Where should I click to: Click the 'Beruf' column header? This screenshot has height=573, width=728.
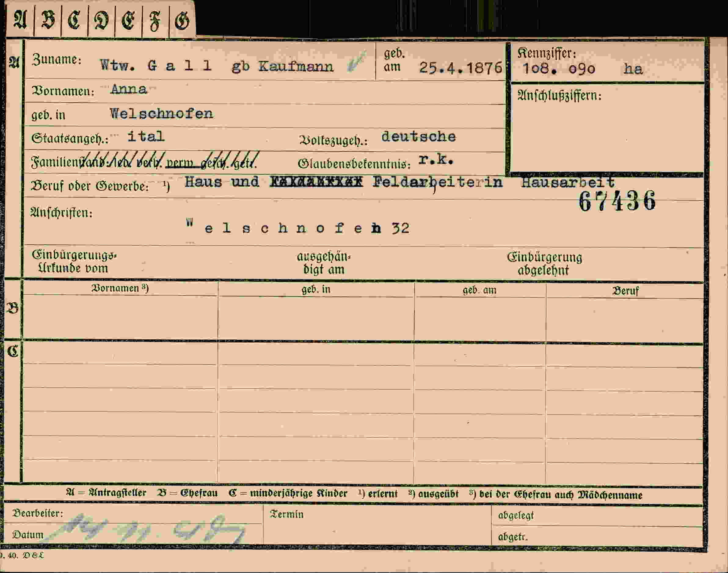[x=625, y=291]
